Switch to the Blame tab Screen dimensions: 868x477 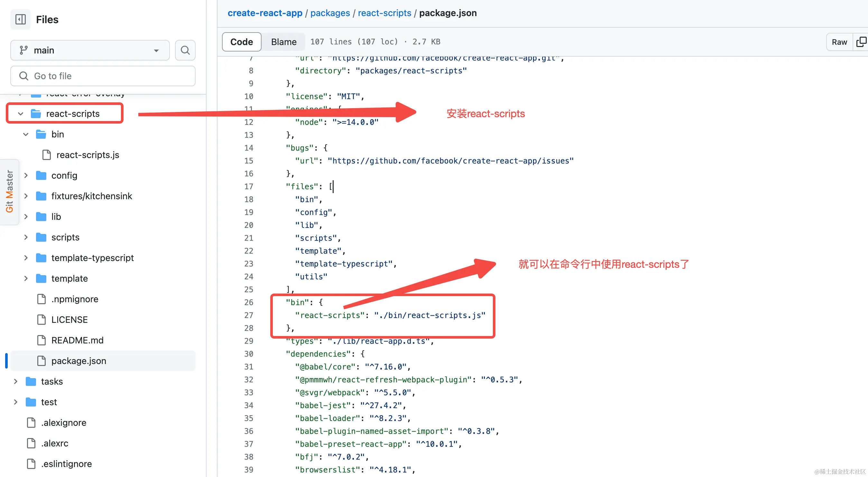283,42
